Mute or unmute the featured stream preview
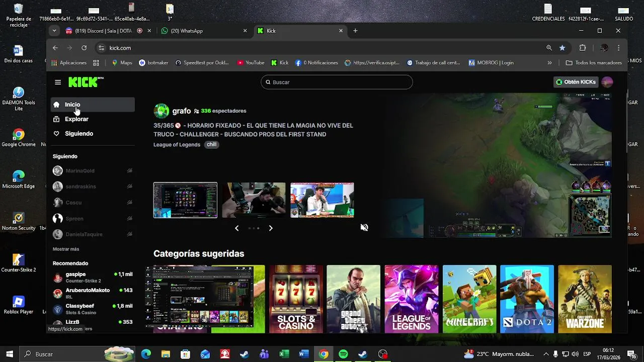Image resolution: width=644 pixels, height=362 pixels. [x=364, y=228]
